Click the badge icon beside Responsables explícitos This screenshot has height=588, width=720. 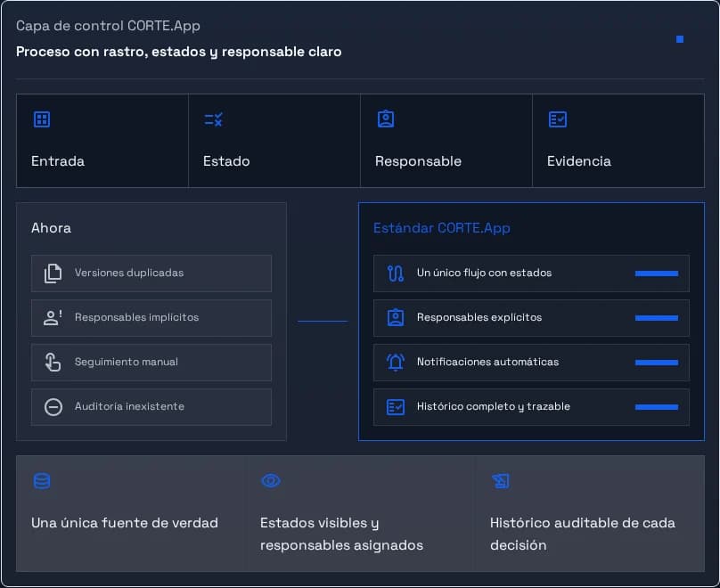396,318
